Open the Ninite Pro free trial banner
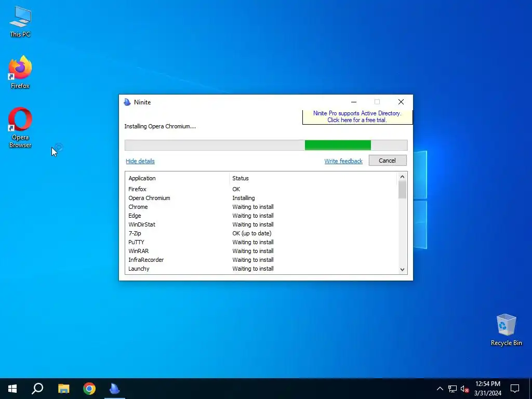Screen dimensions: 532x399 coord(357,117)
